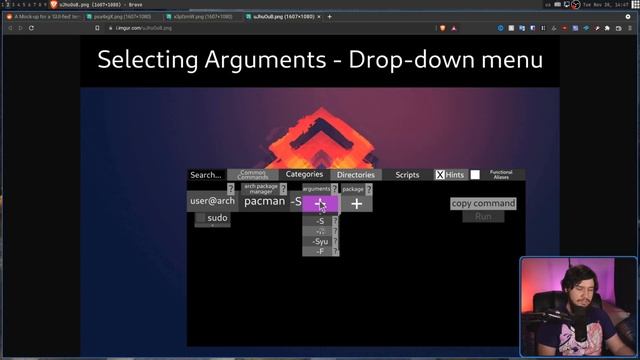Image resolution: width=640 pixels, height=360 pixels.
Task: Click the pacman command block
Action: coord(264,201)
